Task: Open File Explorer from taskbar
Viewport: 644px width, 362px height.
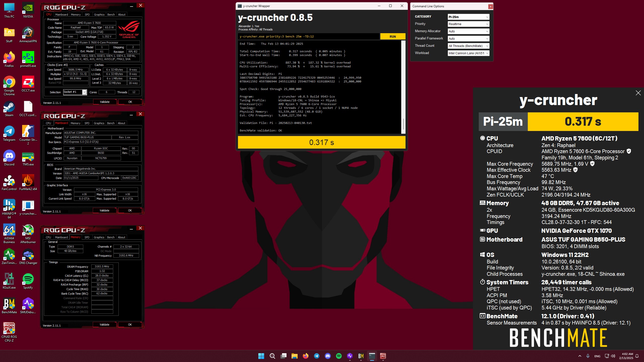Action: pos(294,356)
